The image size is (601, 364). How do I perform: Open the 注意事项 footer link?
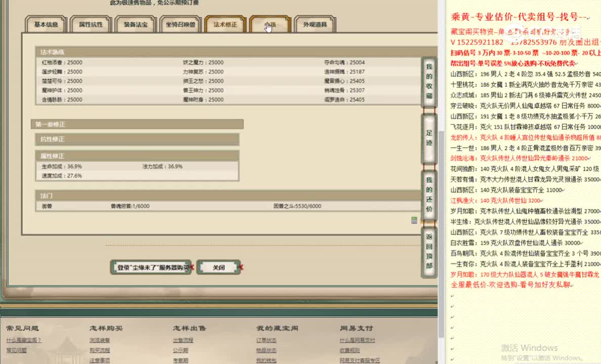tap(100, 360)
